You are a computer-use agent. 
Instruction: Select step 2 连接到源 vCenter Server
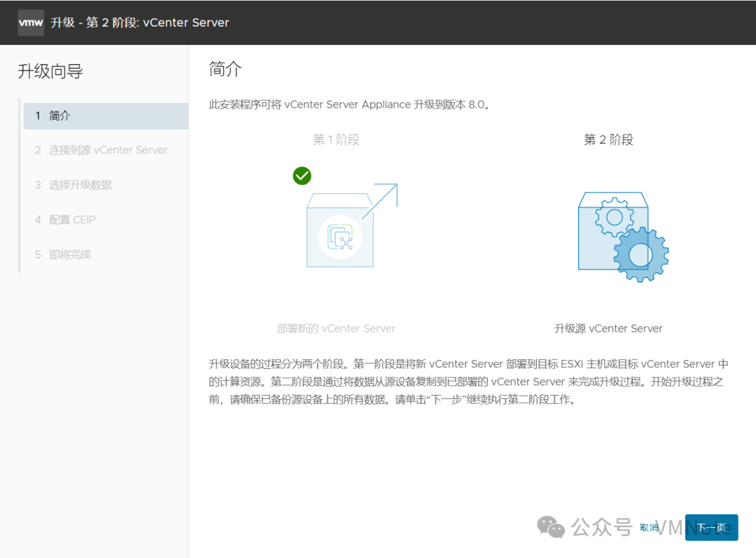[x=101, y=150]
